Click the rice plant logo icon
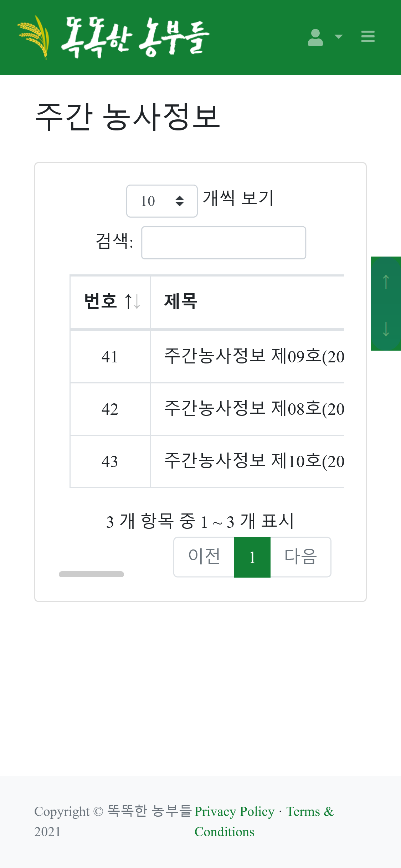Screen dimensions: 401x868 point(34,37)
